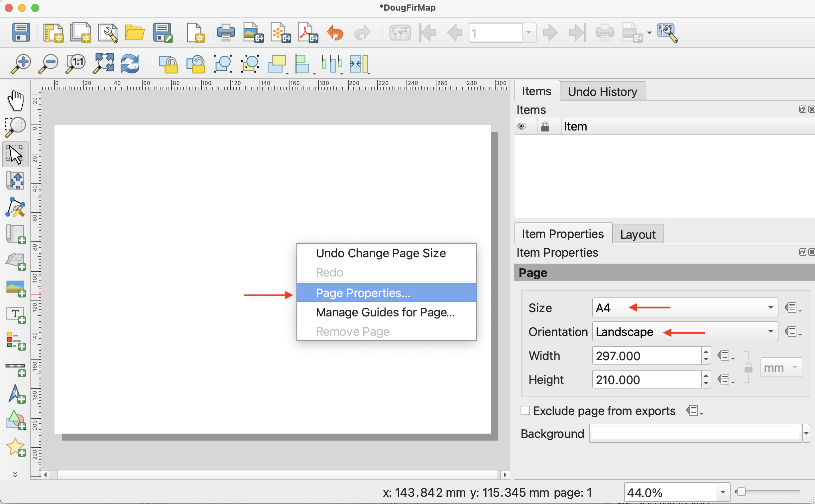Click the Background color swatch
Image resolution: width=815 pixels, height=504 pixels.
(695, 433)
